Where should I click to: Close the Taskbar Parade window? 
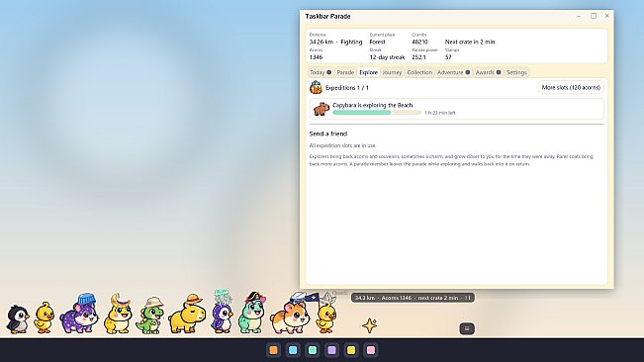click(607, 16)
